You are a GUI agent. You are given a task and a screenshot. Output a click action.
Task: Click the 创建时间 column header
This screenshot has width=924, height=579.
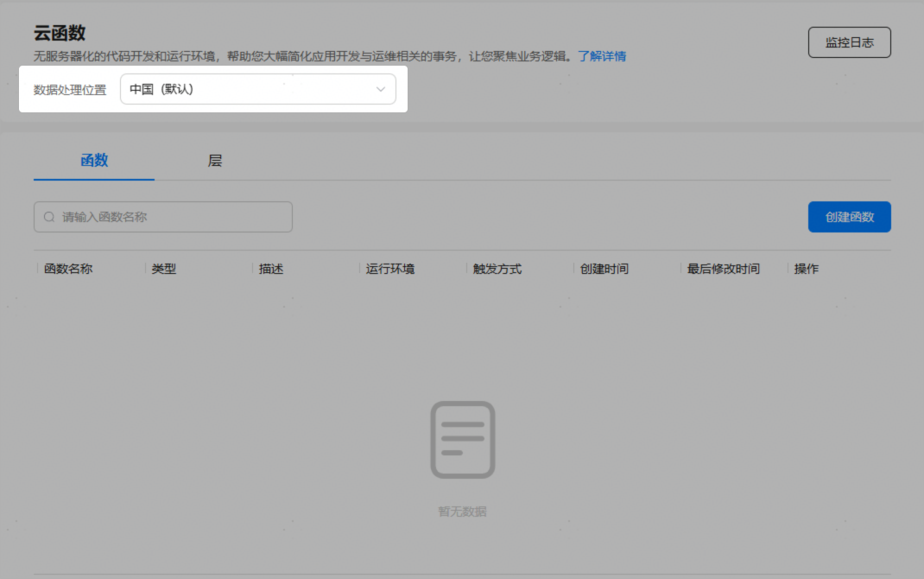[604, 269]
